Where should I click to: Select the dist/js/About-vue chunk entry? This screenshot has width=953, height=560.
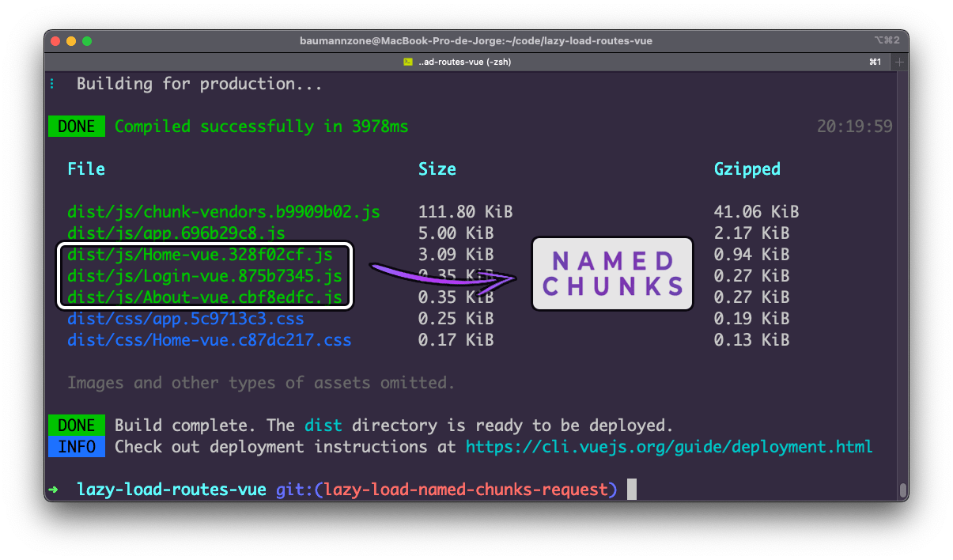click(202, 297)
